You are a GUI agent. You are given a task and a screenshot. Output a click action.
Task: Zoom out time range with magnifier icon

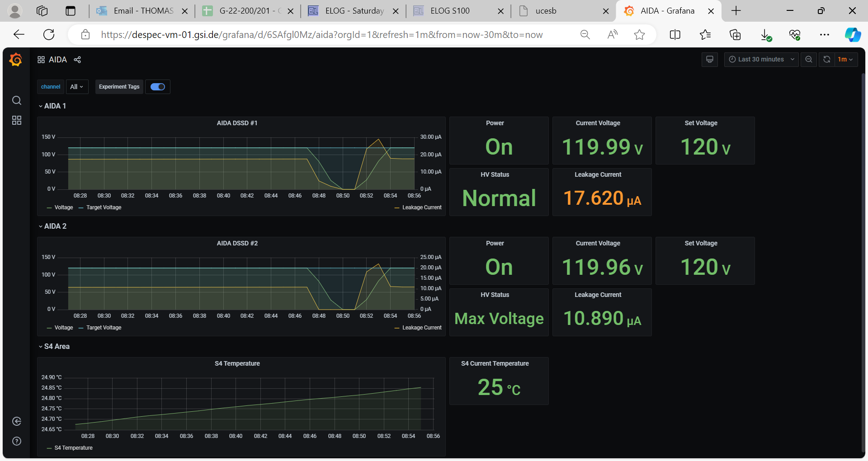[x=808, y=59]
